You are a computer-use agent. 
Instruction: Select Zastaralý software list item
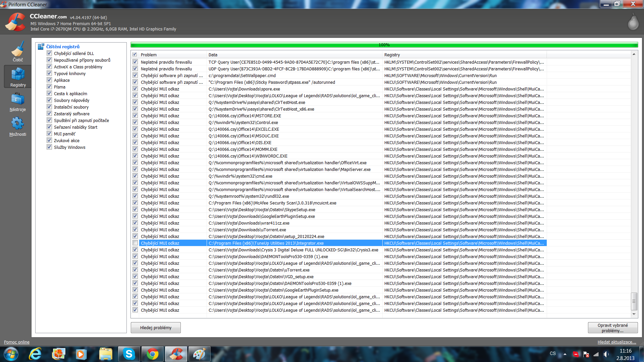[71, 114]
